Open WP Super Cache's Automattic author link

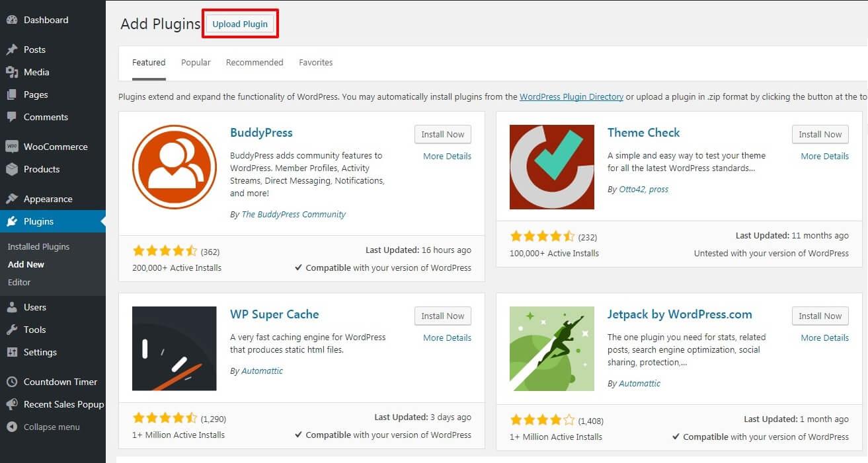[262, 371]
